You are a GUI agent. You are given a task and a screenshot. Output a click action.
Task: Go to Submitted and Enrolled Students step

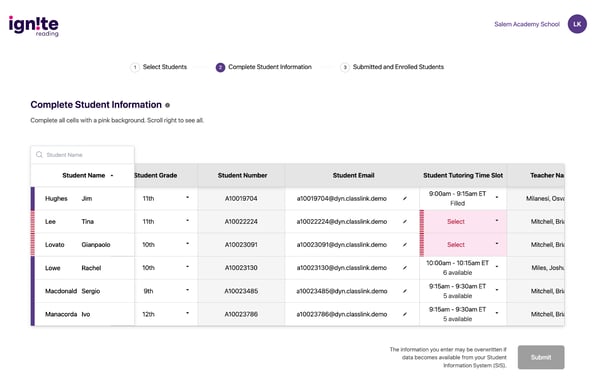click(392, 67)
